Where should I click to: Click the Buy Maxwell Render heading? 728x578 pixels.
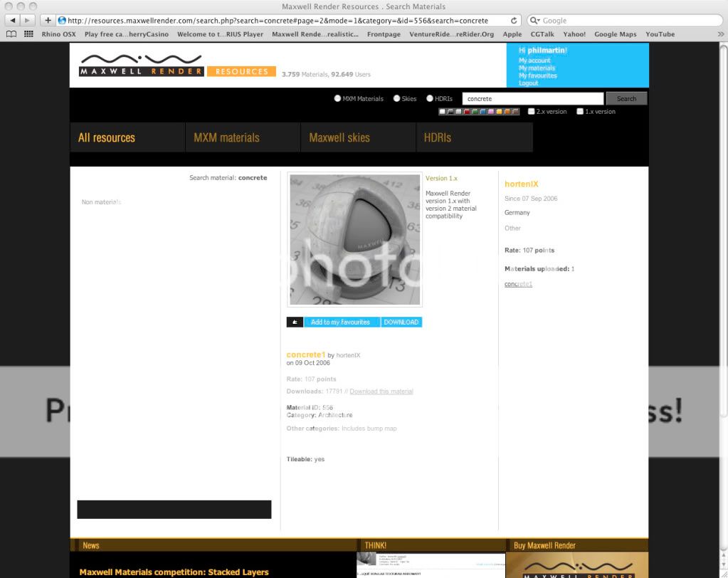544,545
